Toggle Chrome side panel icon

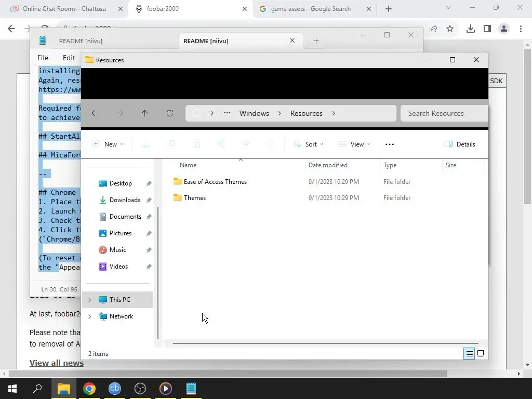(x=487, y=29)
